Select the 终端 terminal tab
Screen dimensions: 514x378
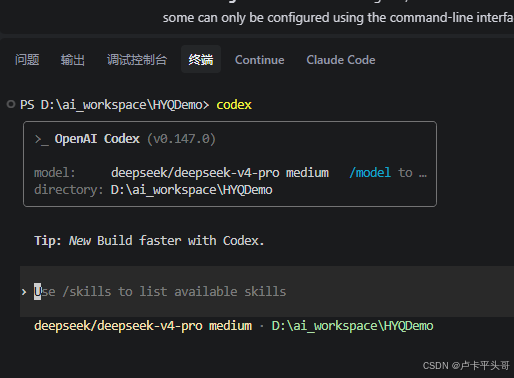coord(201,59)
